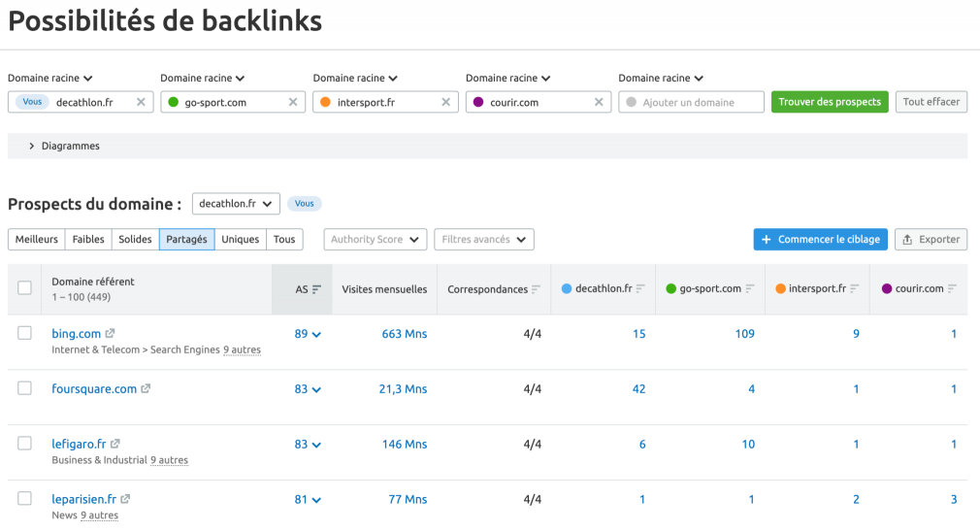Click the Ajouter un domaine input field
The height and width of the screenshot is (531, 980).
691,102
